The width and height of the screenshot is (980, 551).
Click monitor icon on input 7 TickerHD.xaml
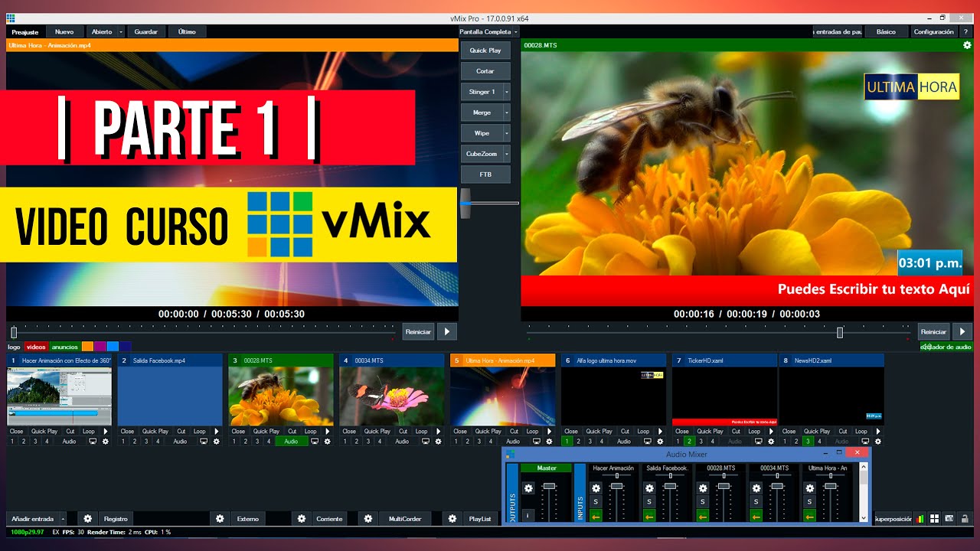click(758, 442)
